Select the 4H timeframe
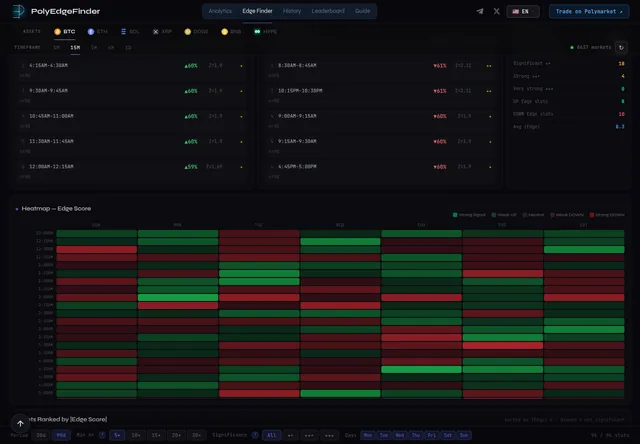The width and height of the screenshot is (640, 444). click(x=111, y=47)
